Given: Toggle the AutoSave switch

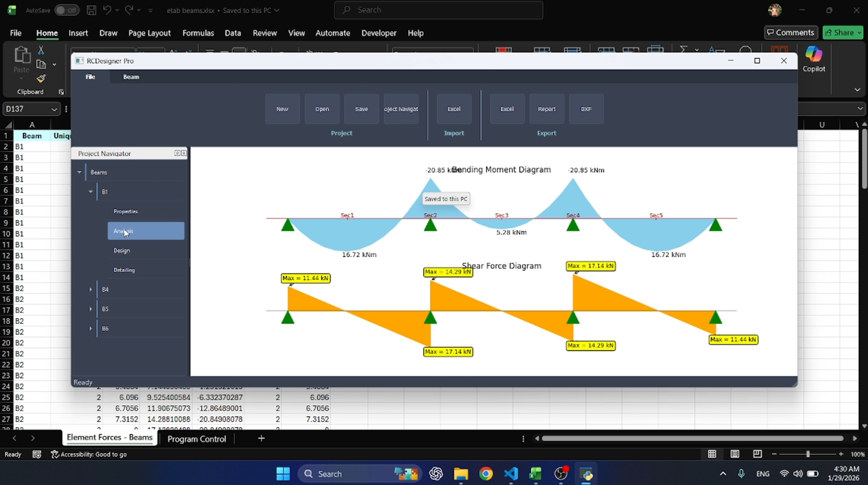Looking at the screenshot, I should click(66, 10).
